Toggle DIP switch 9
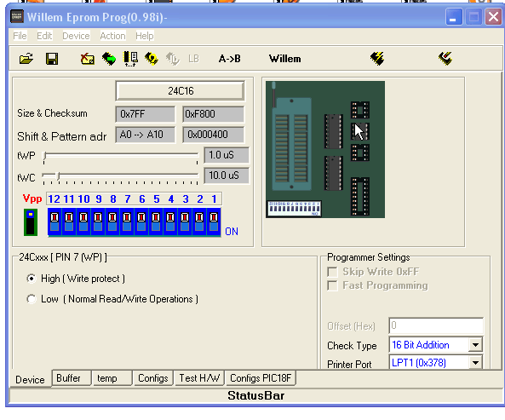 (x=98, y=222)
